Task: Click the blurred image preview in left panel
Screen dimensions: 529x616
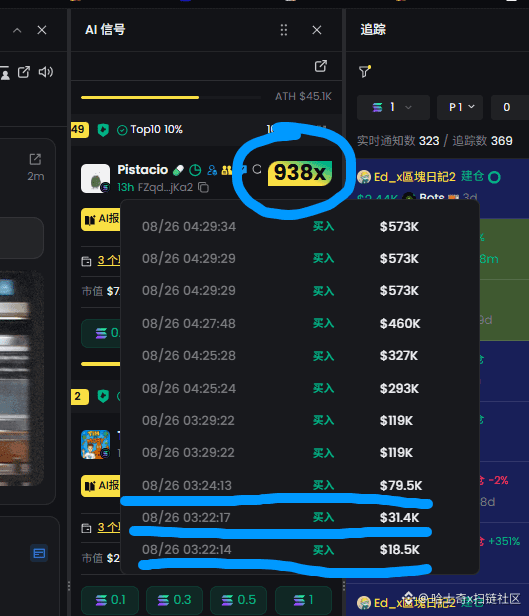Action: (22, 378)
